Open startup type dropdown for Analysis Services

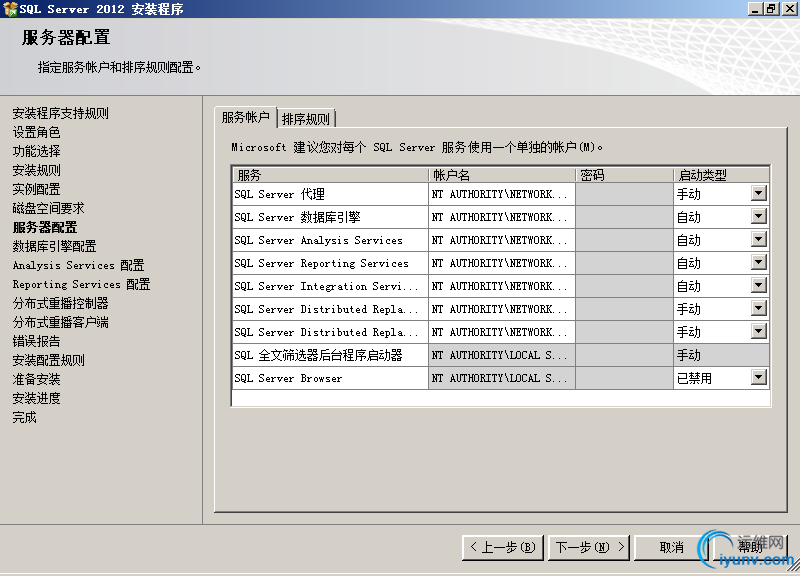(x=759, y=239)
